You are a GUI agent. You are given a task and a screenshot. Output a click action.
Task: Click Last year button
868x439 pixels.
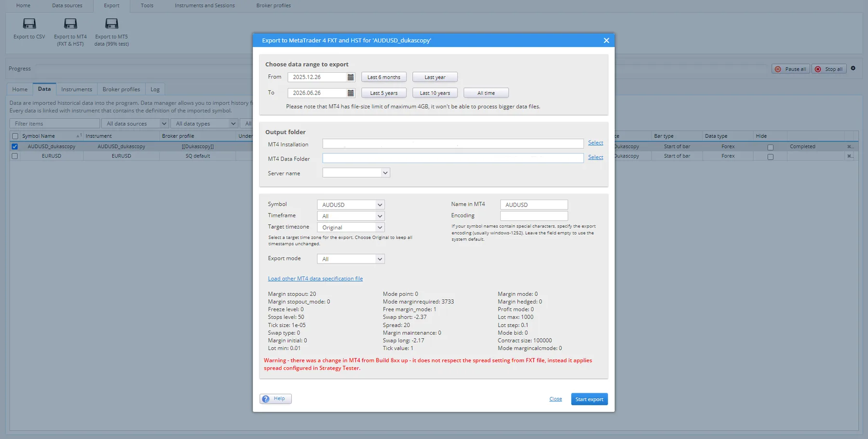click(x=435, y=77)
